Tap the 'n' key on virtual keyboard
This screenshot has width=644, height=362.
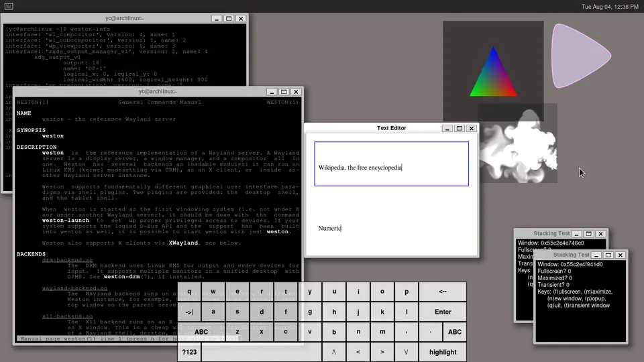coord(358,332)
